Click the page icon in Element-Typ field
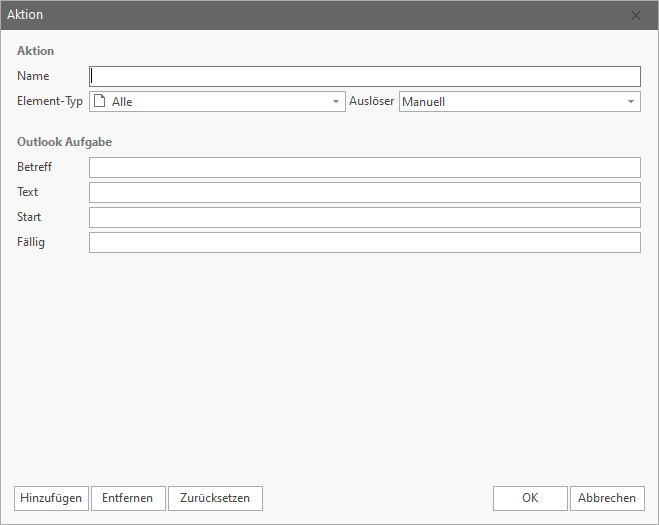 [99, 101]
